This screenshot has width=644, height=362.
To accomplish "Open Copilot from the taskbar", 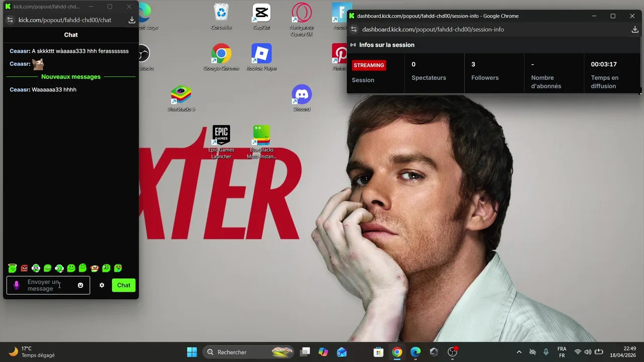I will pos(324,352).
